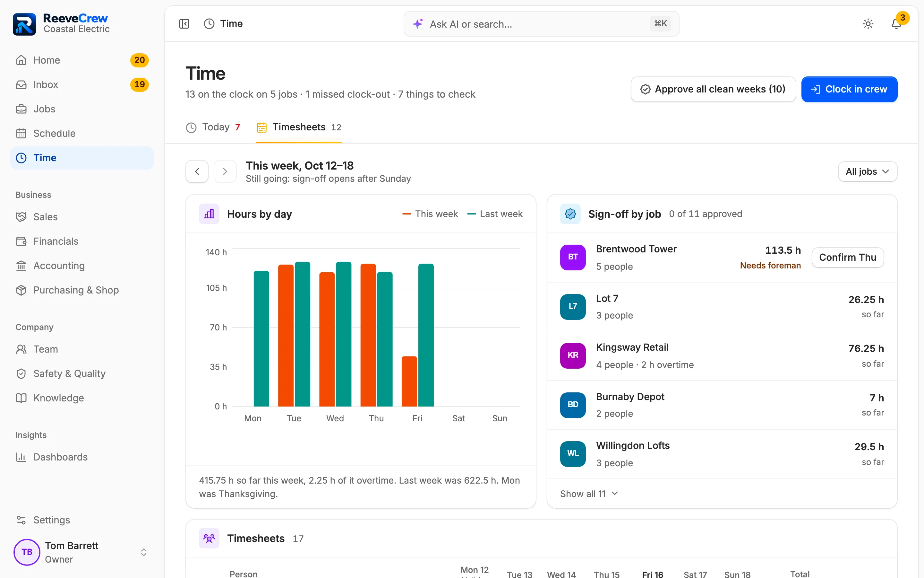The width and height of the screenshot is (924, 578).
Task: Open the Tom Barrett account switcher chevrons
Action: click(143, 552)
